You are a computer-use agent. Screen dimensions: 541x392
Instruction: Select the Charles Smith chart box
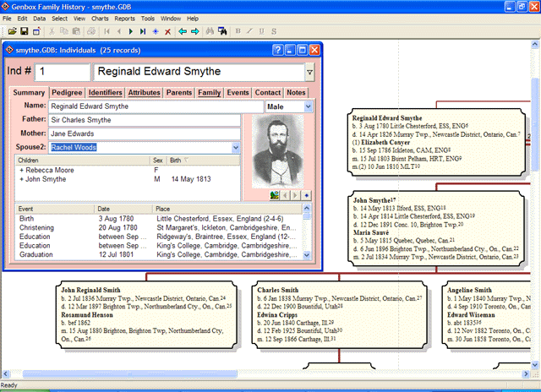pyautogui.click(x=340, y=314)
